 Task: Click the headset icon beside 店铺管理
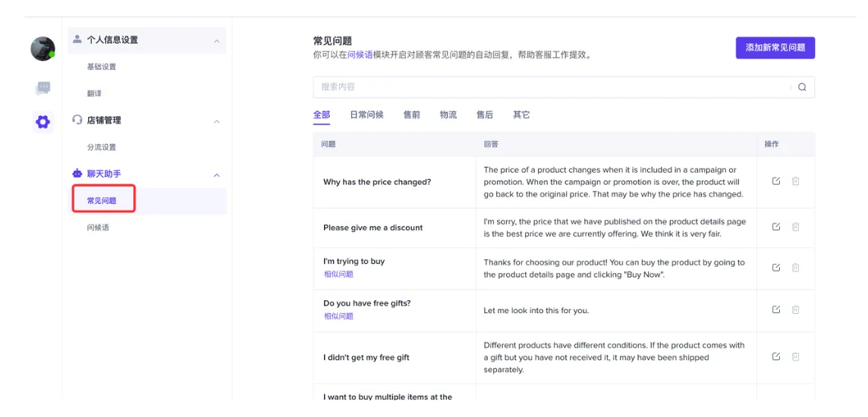(77, 120)
